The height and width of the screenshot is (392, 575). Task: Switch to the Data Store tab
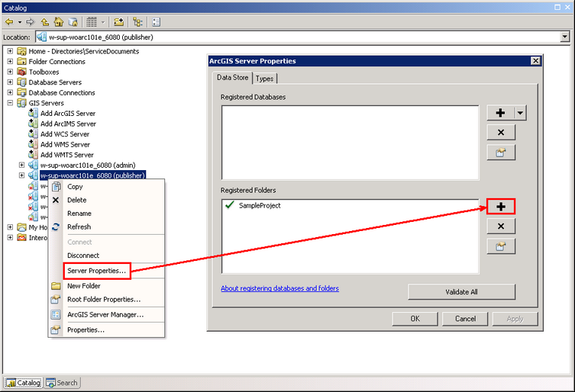coord(232,78)
